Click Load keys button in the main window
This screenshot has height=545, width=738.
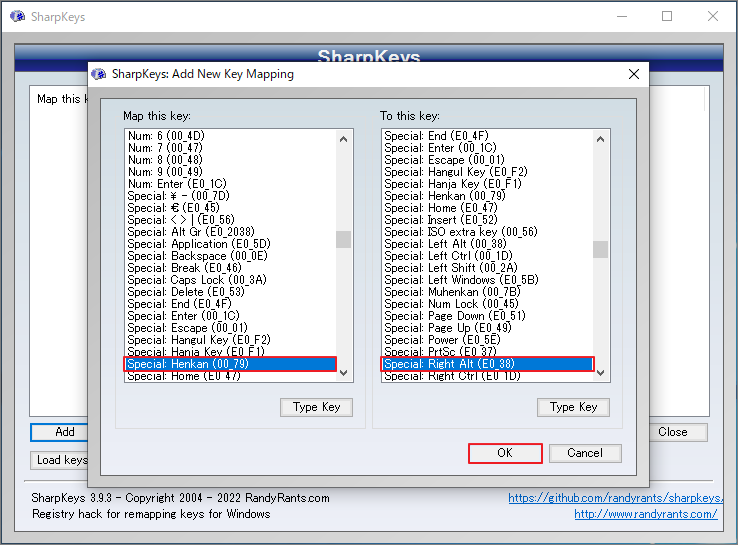[x=60, y=460]
